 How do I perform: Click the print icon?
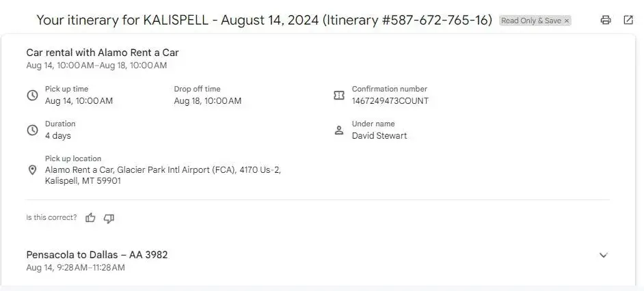(605, 20)
